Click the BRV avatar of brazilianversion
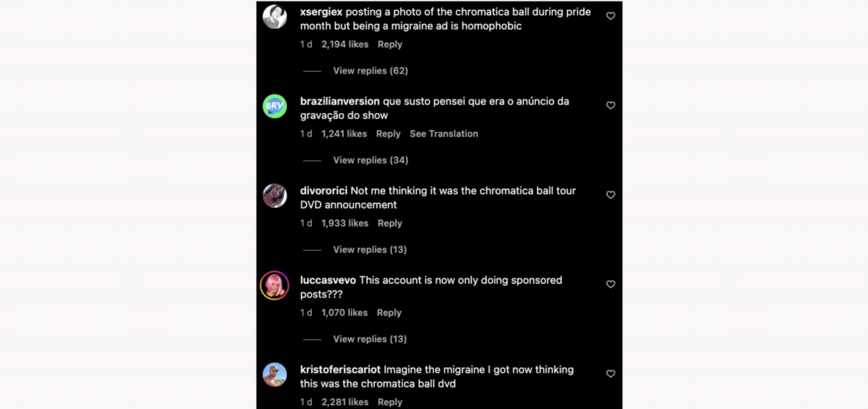868x409 pixels. click(x=274, y=105)
